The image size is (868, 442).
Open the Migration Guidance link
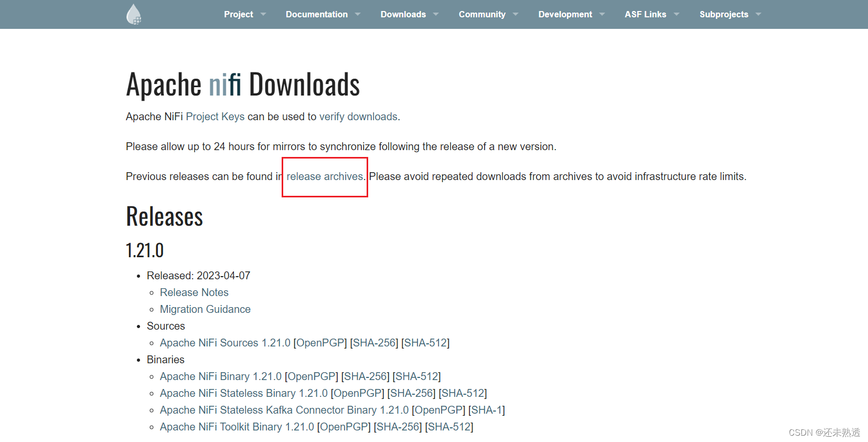[x=205, y=309]
